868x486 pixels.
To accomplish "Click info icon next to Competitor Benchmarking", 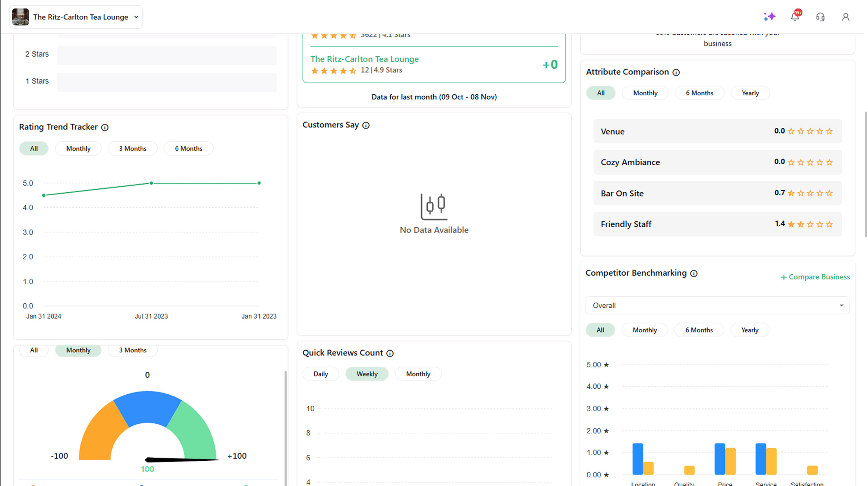I will pyautogui.click(x=694, y=273).
